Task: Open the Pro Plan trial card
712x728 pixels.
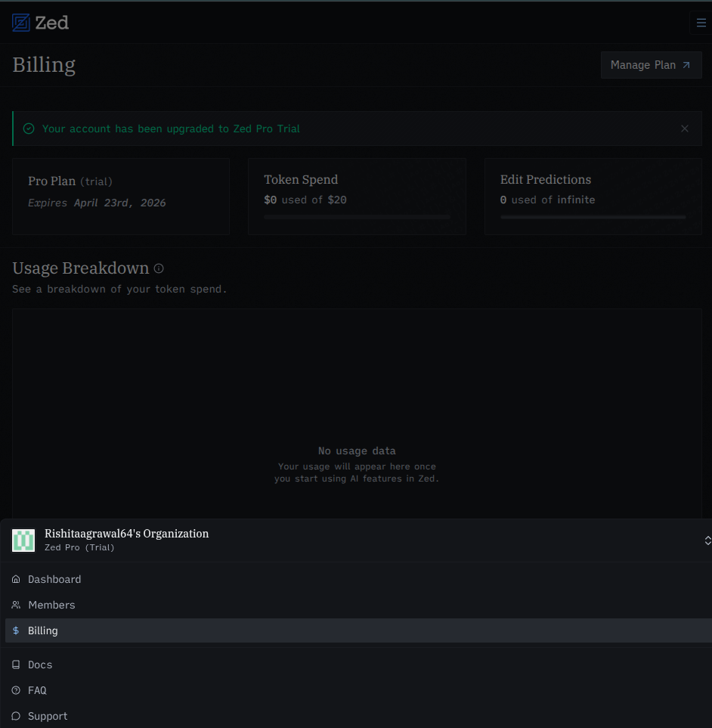Action: 121,197
